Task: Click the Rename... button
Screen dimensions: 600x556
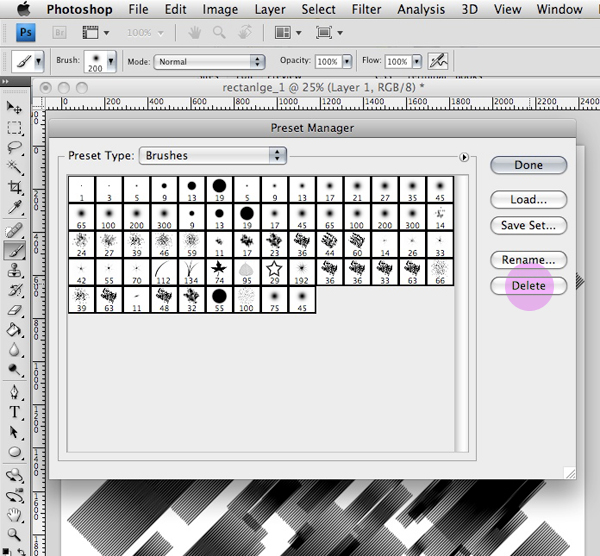Action: 528,260
